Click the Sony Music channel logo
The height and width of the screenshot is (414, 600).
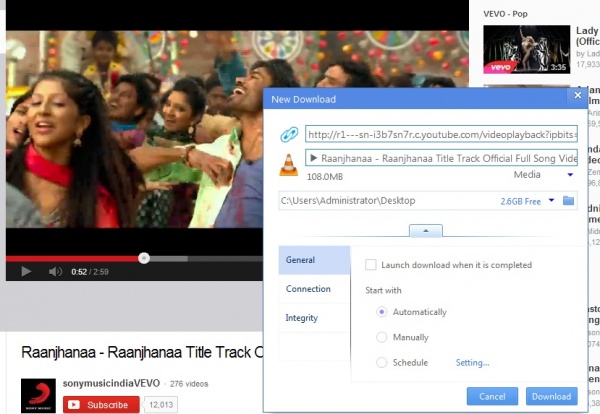pyautogui.click(x=38, y=396)
